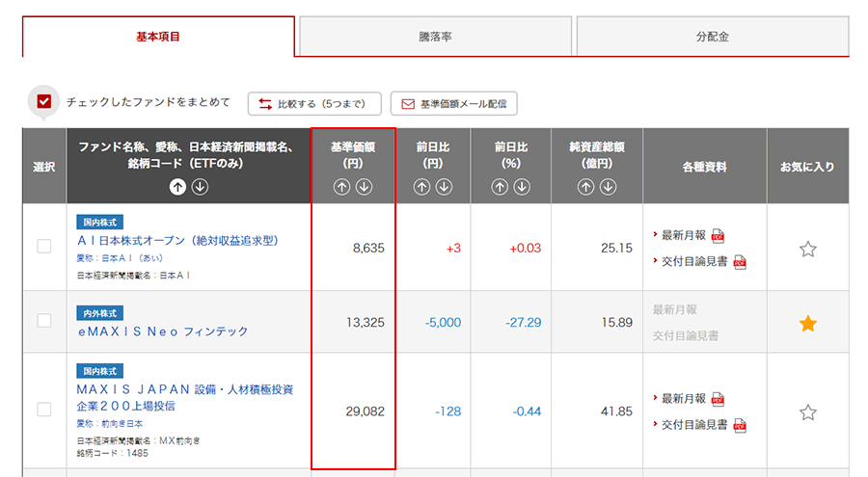Click the red checkmark icon beside チェックしたファンドをまとめて
The height and width of the screenshot is (477, 868).
click(x=43, y=101)
